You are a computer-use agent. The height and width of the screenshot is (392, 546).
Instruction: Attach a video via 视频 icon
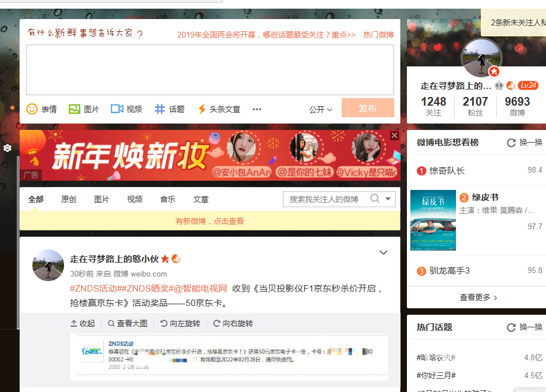pyautogui.click(x=126, y=109)
